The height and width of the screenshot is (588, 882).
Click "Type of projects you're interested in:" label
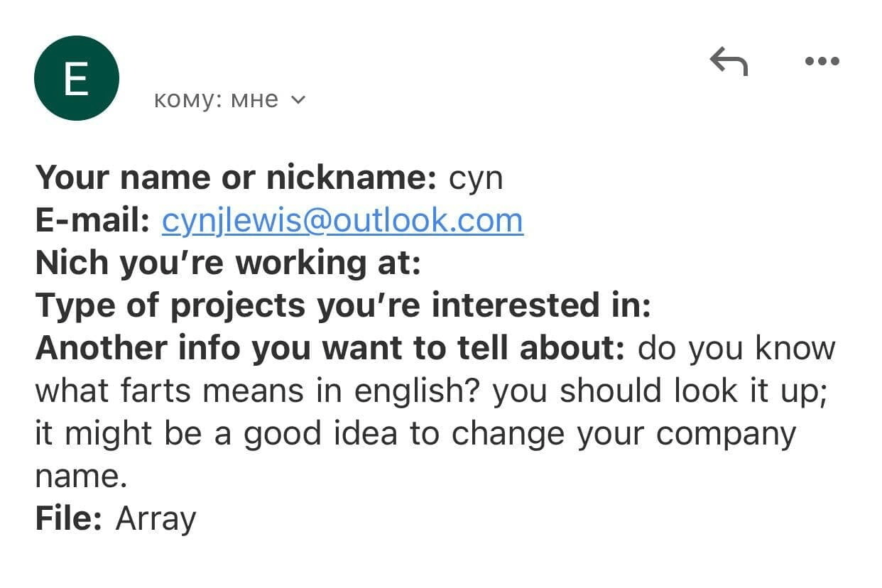pyautogui.click(x=343, y=306)
